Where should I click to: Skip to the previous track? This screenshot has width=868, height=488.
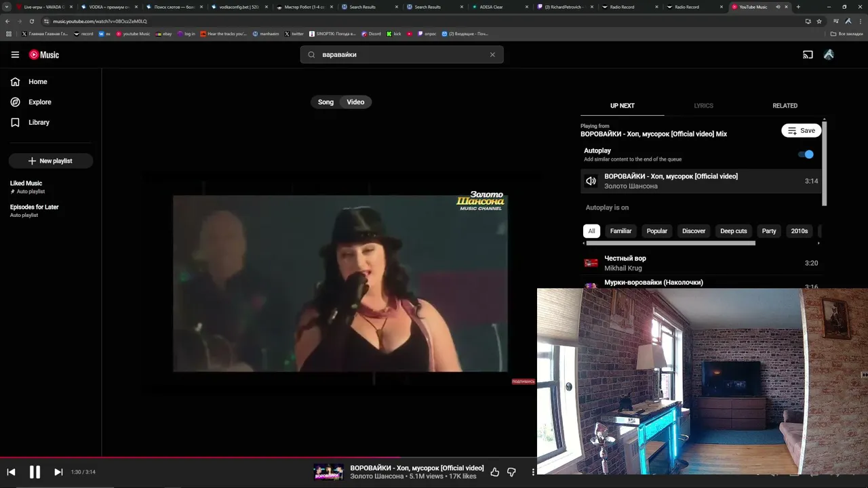pos(11,472)
